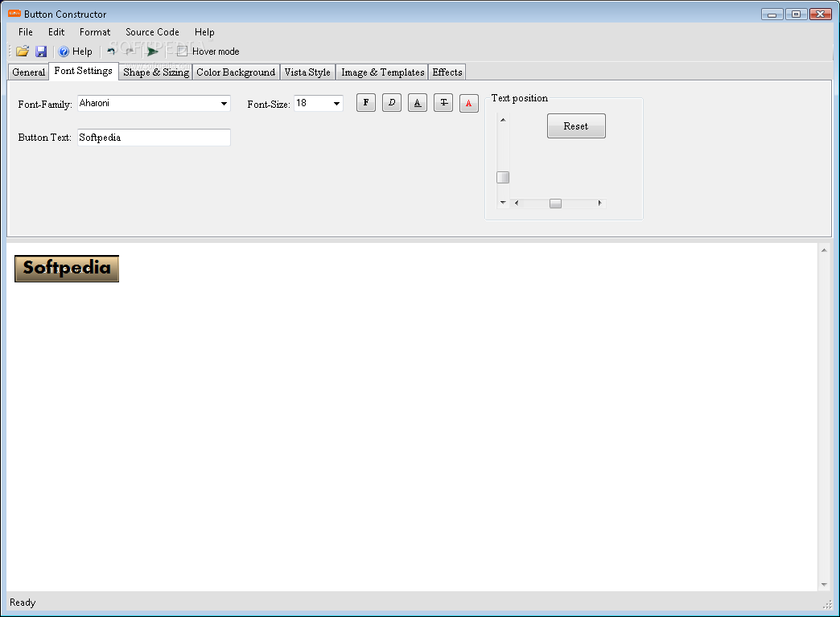
Task: Switch to the Shape & Sizing tab
Action: coord(156,72)
